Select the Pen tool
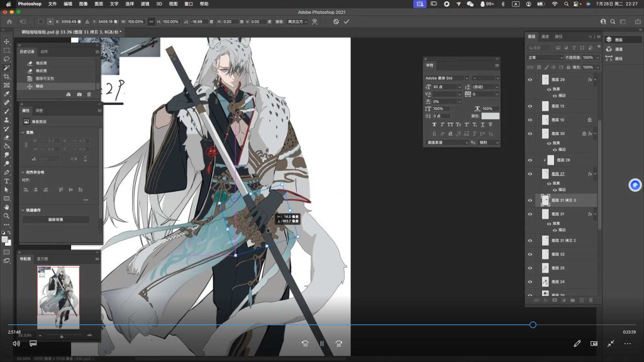This screenshot has width=644, height=362. (x=6, y=172)
